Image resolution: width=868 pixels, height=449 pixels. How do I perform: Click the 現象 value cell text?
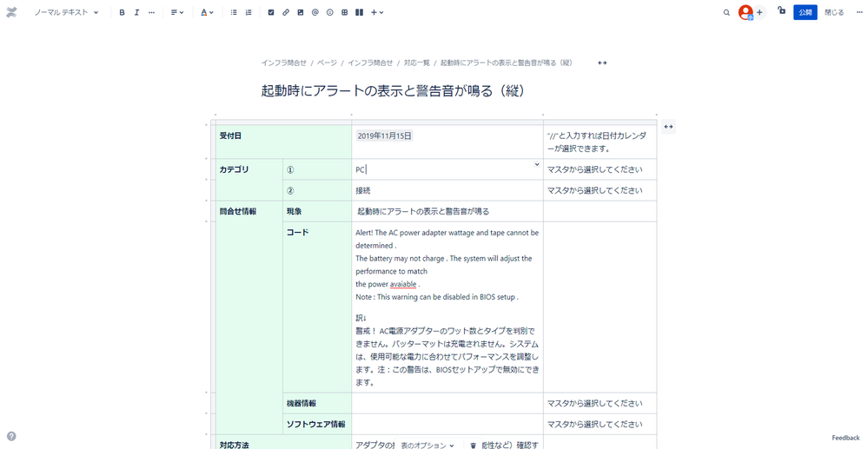423,212
